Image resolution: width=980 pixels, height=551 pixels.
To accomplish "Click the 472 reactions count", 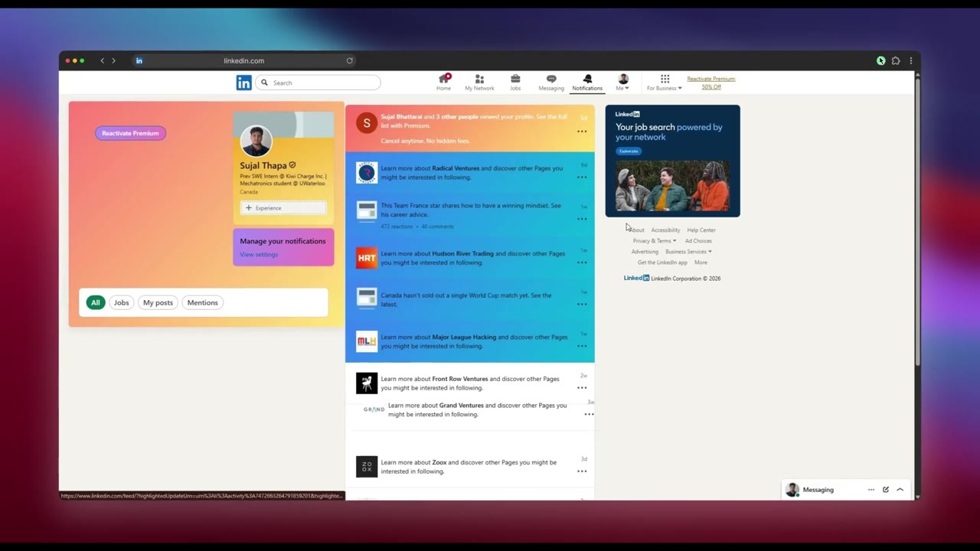I will pyautogui.click(x=397, y=227).
